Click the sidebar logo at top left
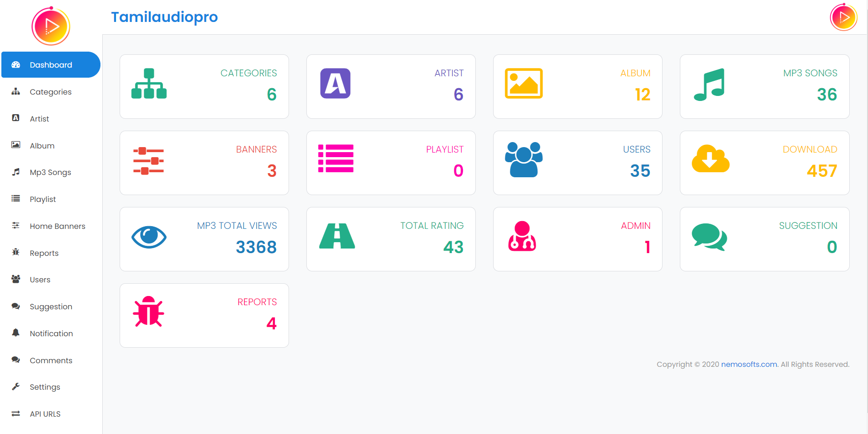 [51, 26]
